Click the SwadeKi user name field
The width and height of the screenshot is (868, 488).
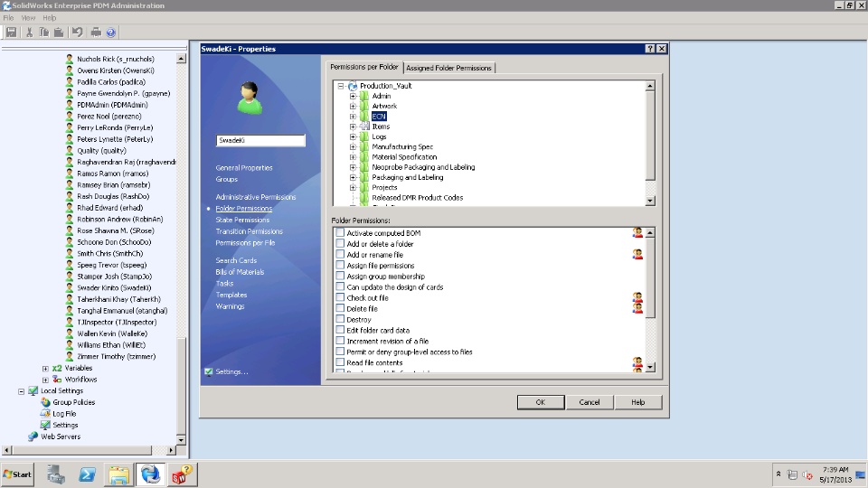pos(260,141)
